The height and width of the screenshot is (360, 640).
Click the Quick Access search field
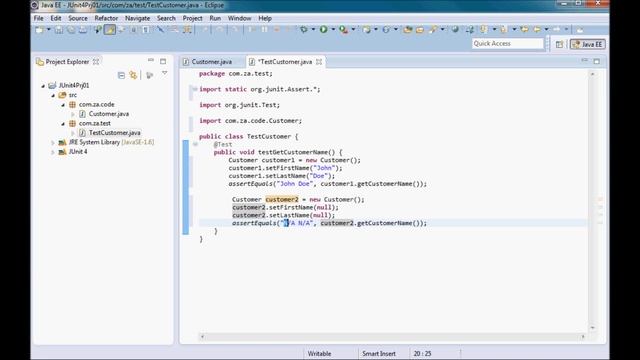[x=508, y=44]
